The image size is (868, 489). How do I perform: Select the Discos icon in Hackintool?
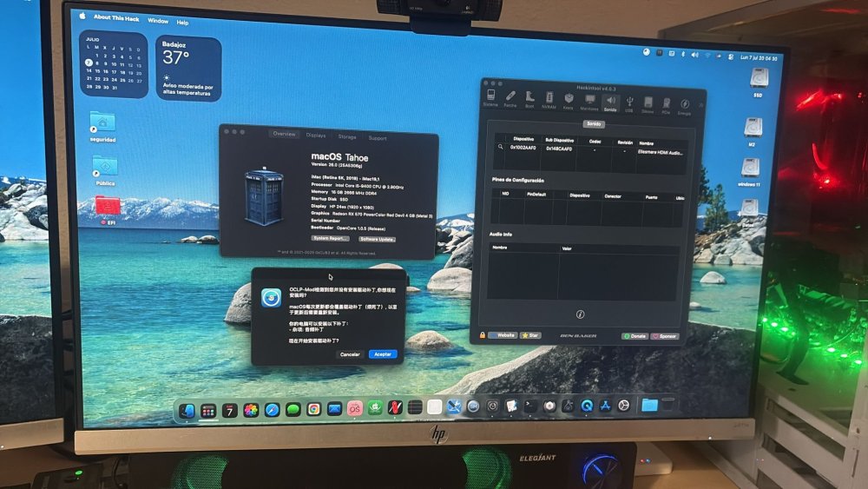pos(648,103)
